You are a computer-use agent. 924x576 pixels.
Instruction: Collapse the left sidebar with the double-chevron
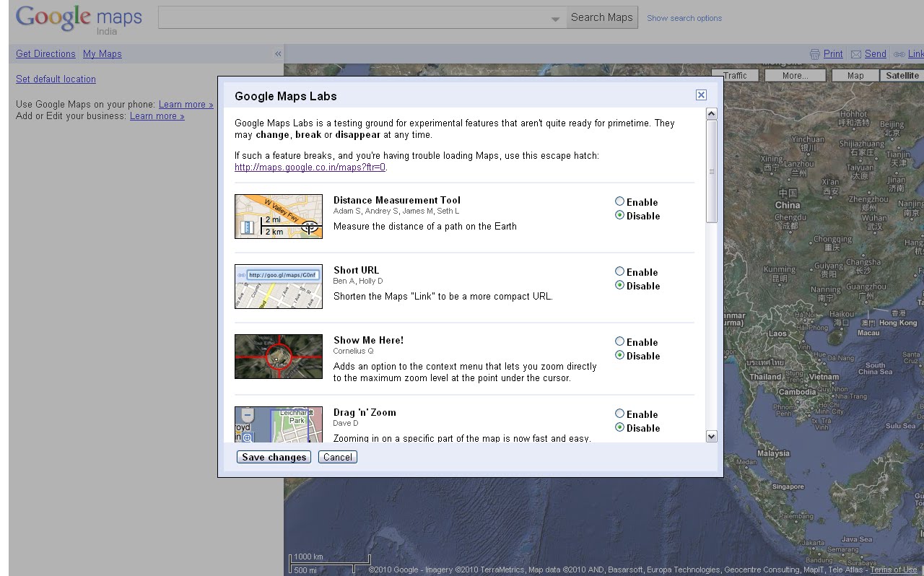278,53
